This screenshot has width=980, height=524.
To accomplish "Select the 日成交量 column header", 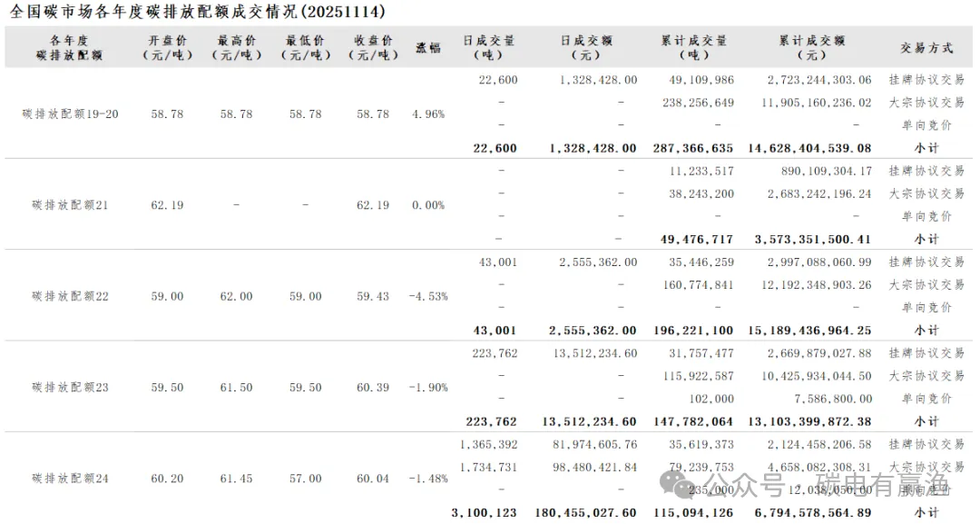I will click(x=488, y=47).
